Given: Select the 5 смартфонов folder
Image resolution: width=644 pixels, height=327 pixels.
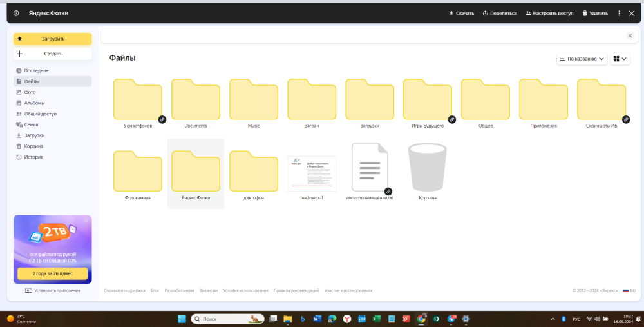Looking at the screenshot, I should point(138,99).
